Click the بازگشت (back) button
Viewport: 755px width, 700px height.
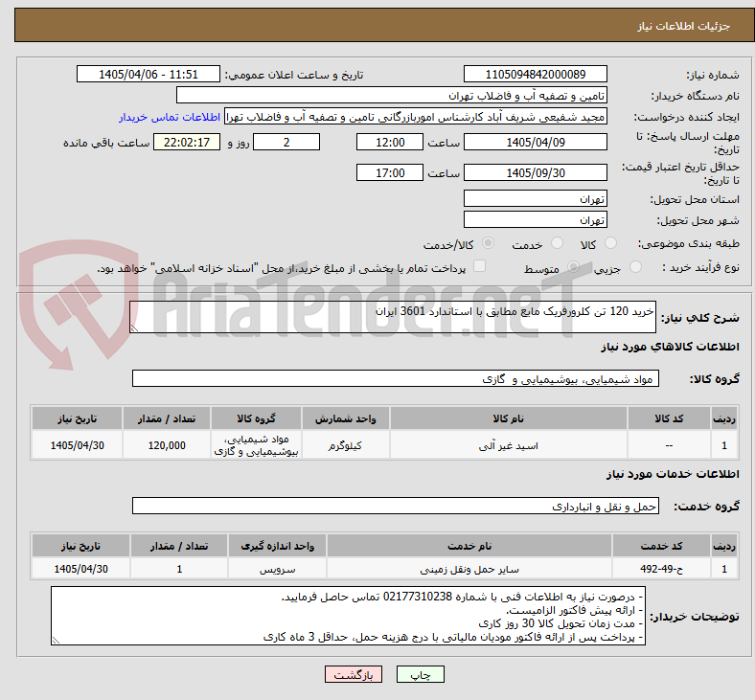[x=354, y=674]
